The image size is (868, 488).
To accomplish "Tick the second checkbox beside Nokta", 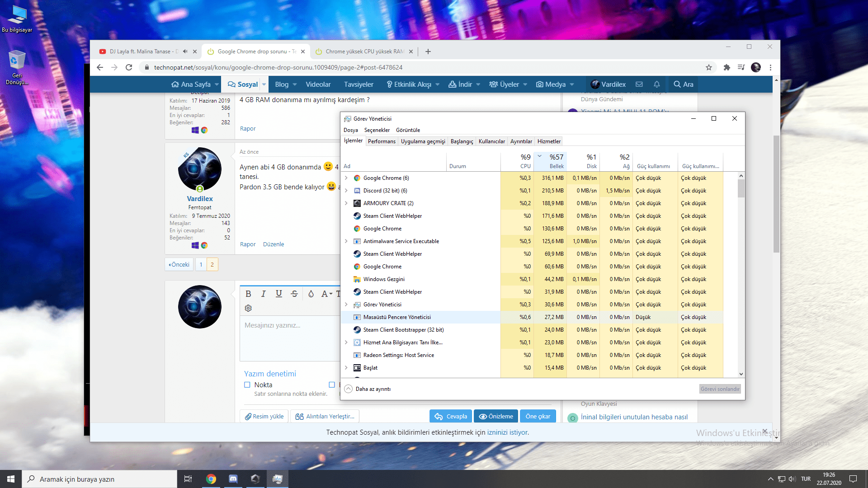I will click(332, 385).
